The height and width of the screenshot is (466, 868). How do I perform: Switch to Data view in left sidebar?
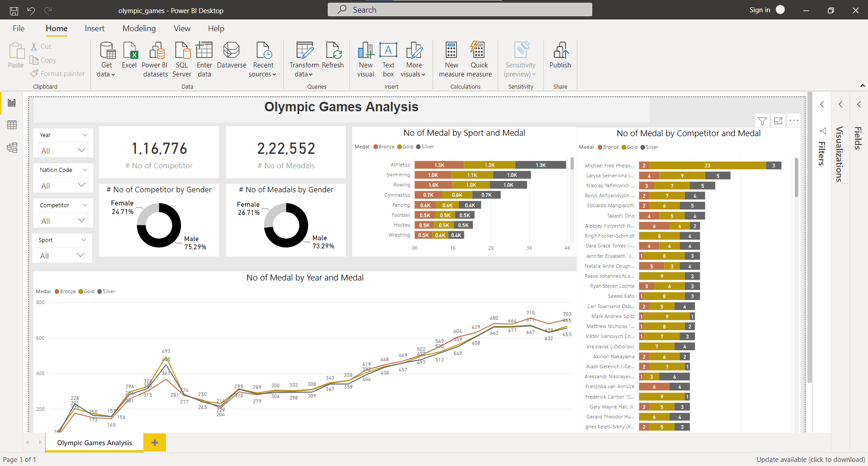point(12,125)
